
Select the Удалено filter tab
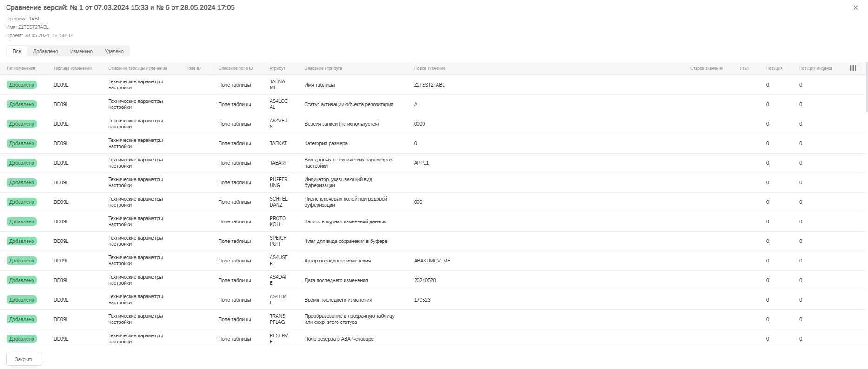(114, 51)
